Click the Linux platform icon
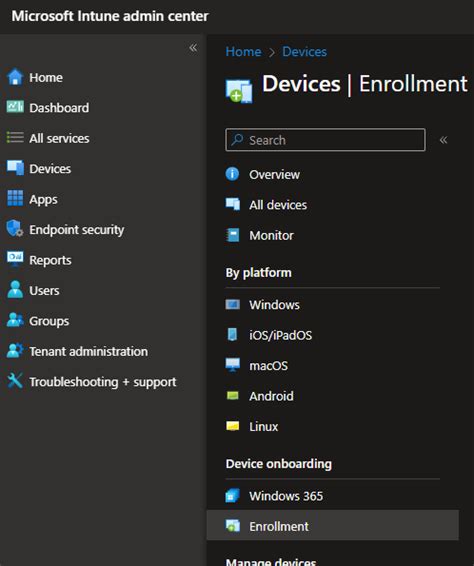 click(x=232, y=426)
